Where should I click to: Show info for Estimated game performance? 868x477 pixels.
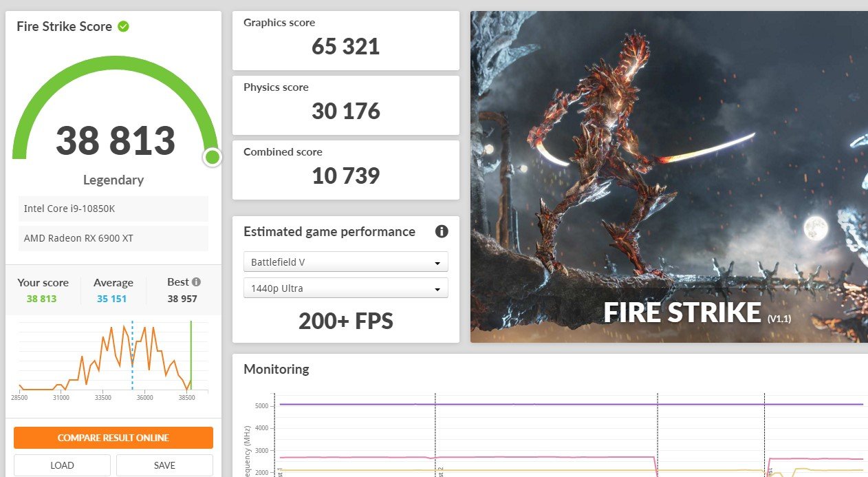[x=442, y=231]
